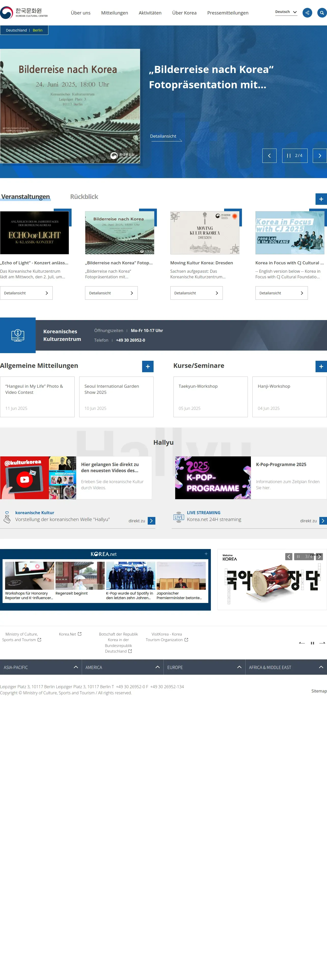The width and height of the screenshot is (327, 980).
Task: Click arrow next to Korea.net 24H streaming
Action: (x=323, y=521)
